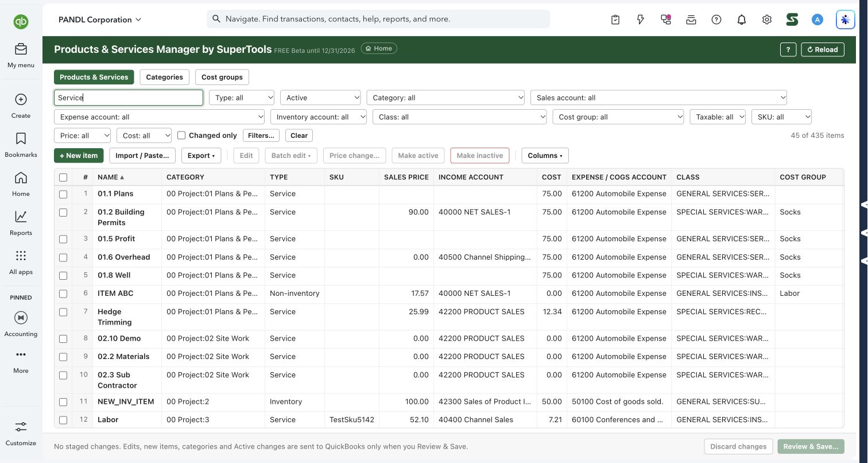Select the Products & Services tab
Image resolution: width=868 pixels, height=463 pixels.
point(94,77)
